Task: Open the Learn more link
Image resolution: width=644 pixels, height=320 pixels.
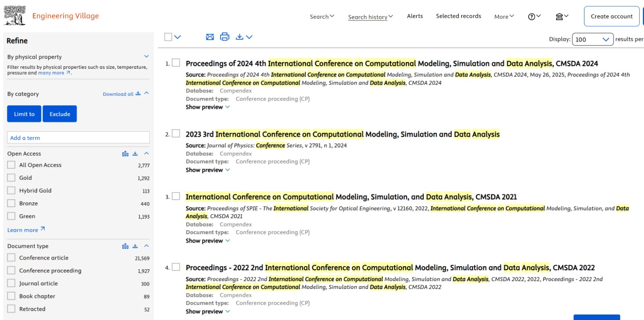Action: coord(26,230)
